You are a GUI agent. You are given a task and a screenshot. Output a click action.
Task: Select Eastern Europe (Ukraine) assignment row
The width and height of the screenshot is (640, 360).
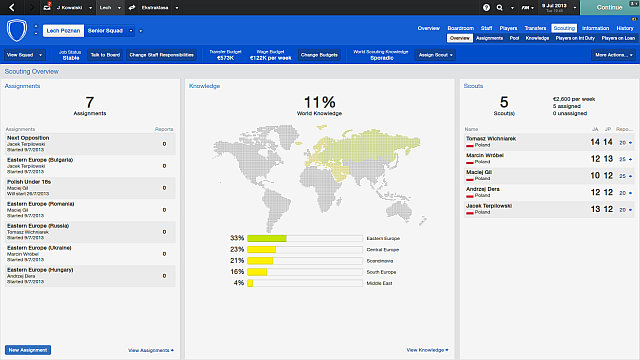[x=90, y=254]
